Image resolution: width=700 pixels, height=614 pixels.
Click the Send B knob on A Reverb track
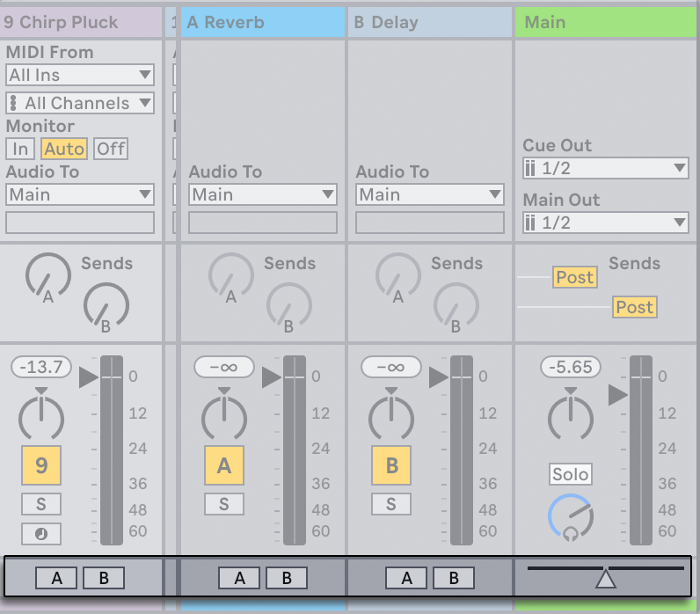[x=289, y=305]
